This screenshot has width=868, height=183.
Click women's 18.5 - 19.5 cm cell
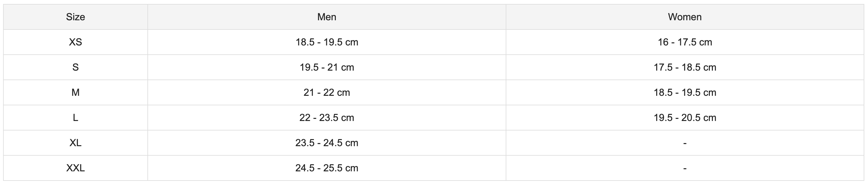pos(685,92)
